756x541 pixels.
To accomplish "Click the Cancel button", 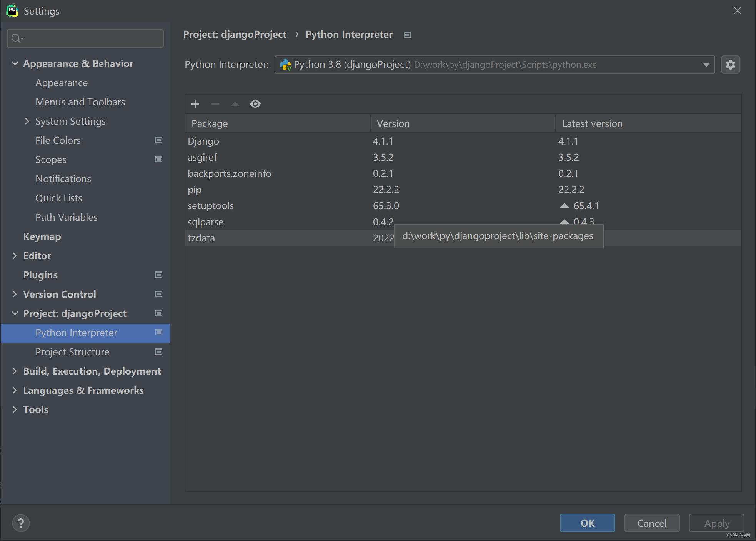I will point(652,523).
